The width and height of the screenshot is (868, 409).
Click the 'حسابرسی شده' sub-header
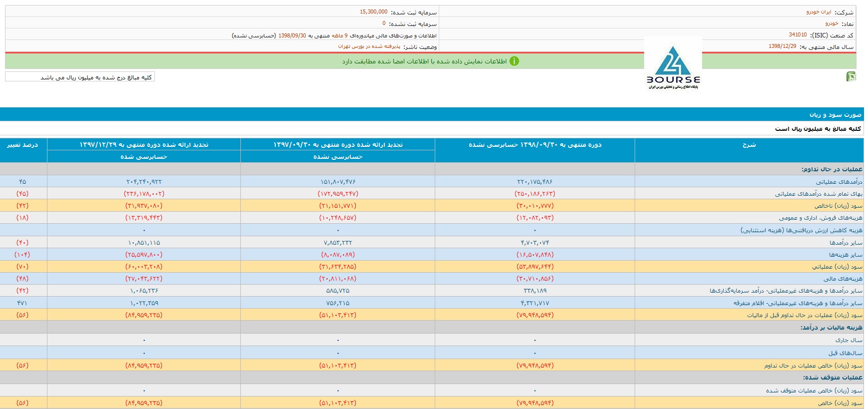coord(144,157)
